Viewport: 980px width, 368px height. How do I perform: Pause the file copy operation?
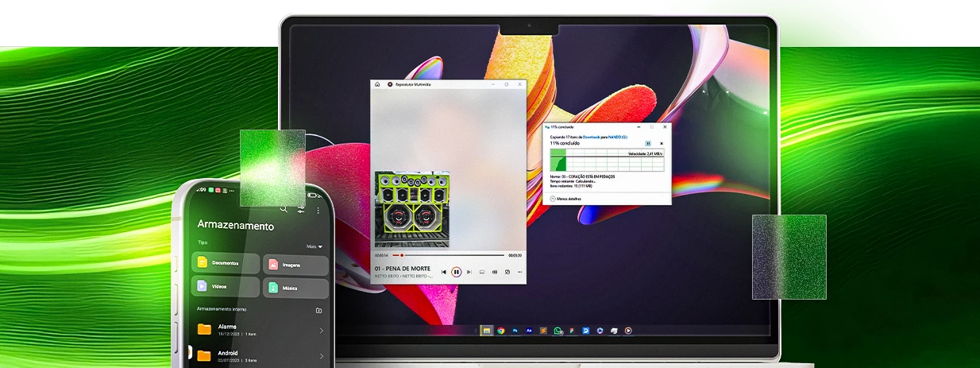coord(649,143)
